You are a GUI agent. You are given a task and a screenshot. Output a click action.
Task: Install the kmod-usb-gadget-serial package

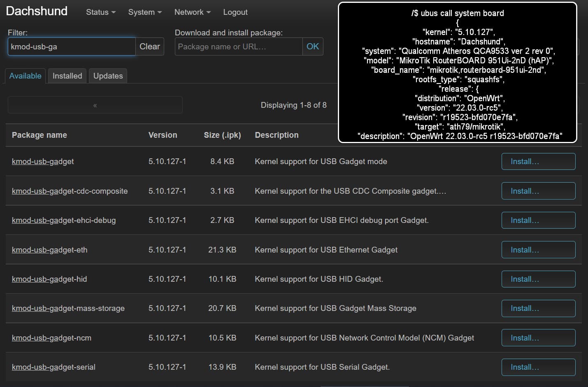(538, 367)
